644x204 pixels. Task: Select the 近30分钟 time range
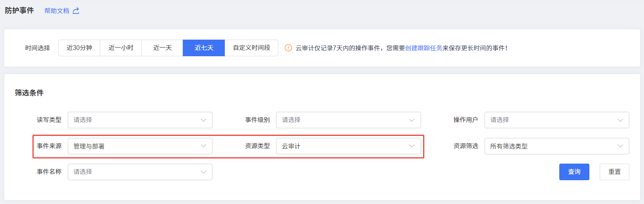point(79,48)
